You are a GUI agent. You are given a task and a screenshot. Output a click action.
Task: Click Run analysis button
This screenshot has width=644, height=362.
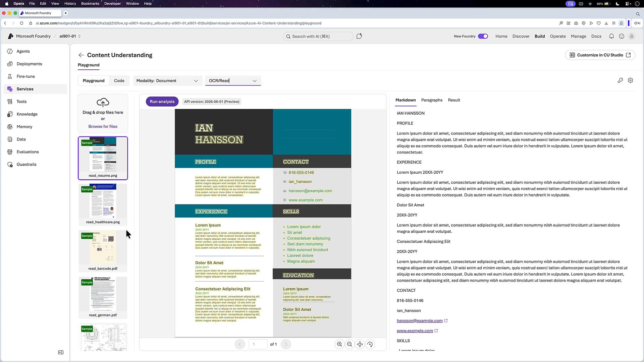click(x=162, y=102)
